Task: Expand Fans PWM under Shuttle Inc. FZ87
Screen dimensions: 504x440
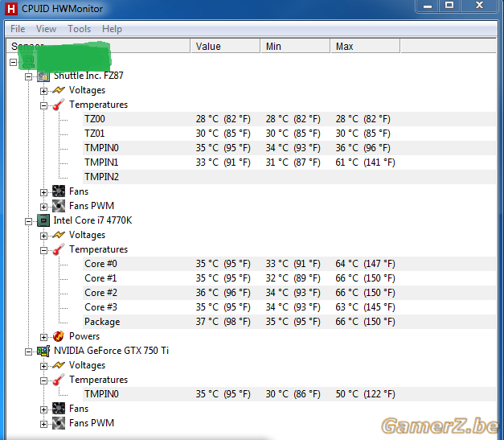Action: (43, 207)
